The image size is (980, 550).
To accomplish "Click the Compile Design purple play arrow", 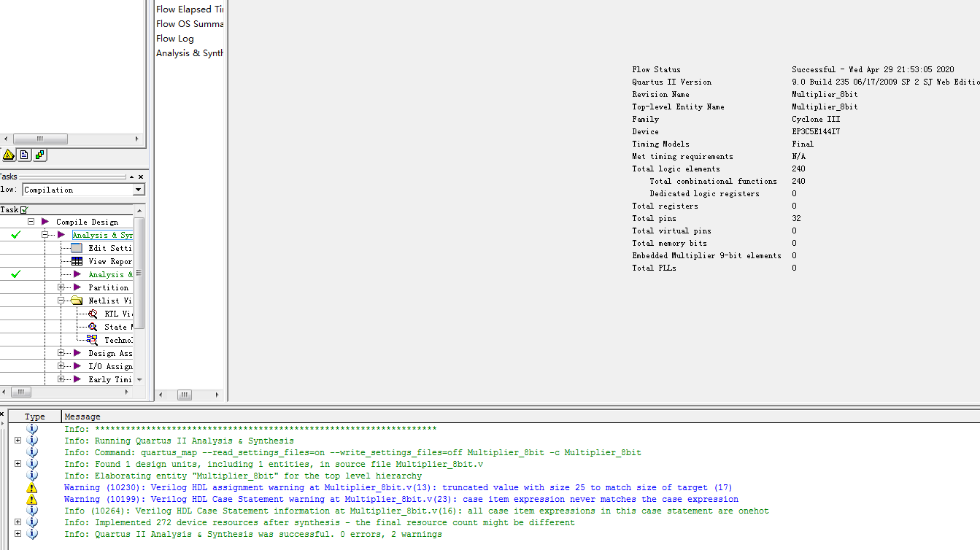I will pyautogui.click(x=45, y=222).
